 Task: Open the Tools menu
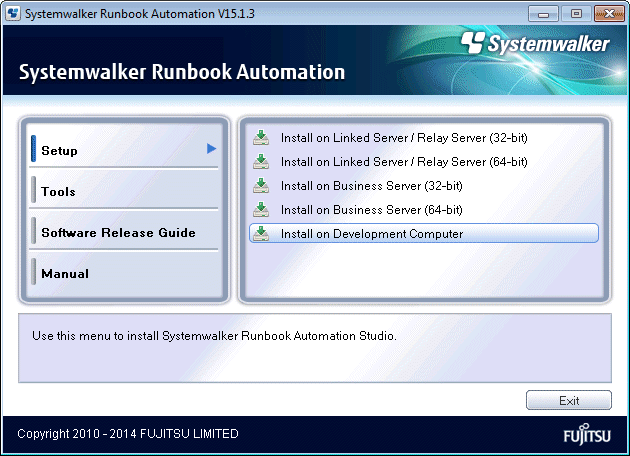[x=124, y=190]
